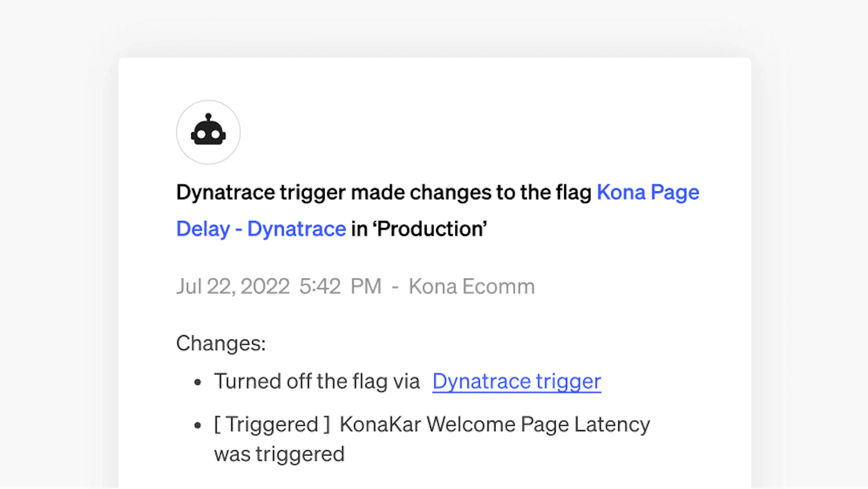Viewport: 868px width, 489px height.
Task: Click the second bullet point marker
Action: coord(198,425)
